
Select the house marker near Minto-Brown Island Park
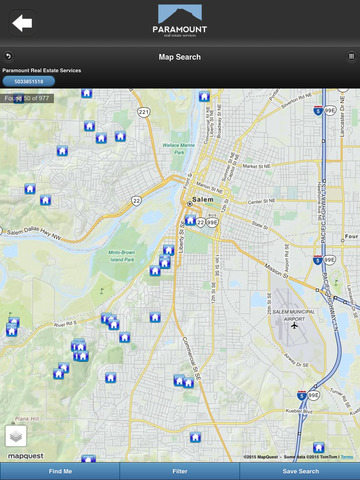click(x=155, y=271)
